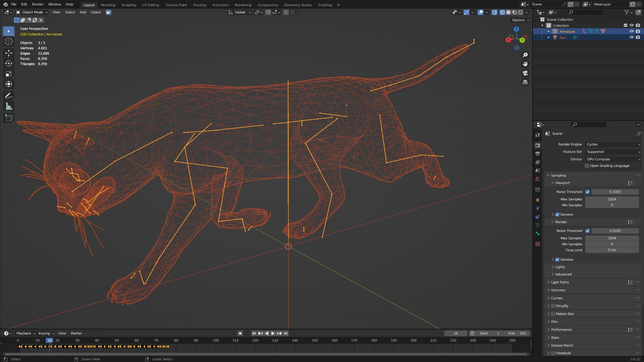Open the Render menu
This screenshot has width=644, height=362.
point(38,4)
